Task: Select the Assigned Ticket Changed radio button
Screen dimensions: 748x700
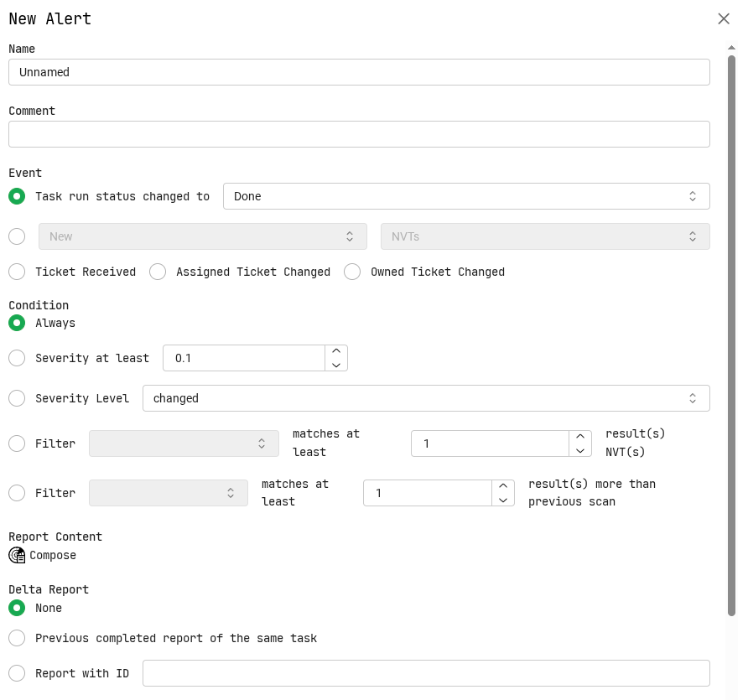Action: (x=158, y=272)
